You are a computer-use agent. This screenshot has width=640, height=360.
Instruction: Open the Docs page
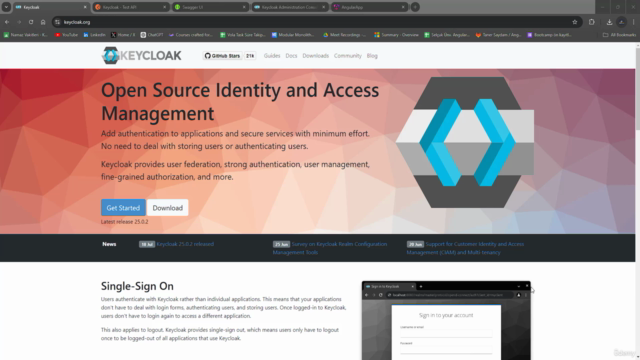coord(291,56)
